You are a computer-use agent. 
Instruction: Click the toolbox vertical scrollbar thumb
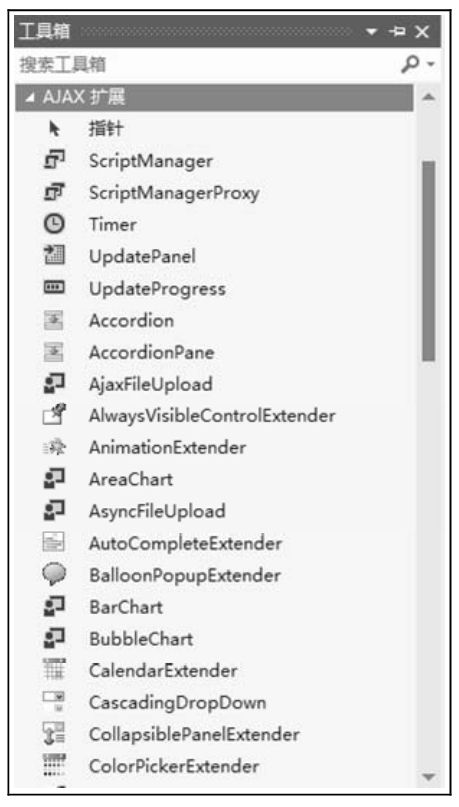pyautogui.click(x=429, y=261)
